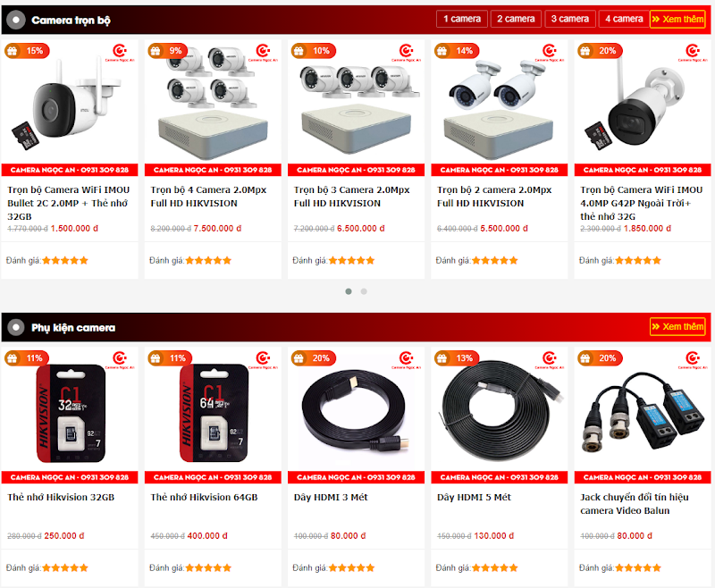Screen dimensions: 715x588
Task: Click brand logo on Thẻ nhớ Hikvision 64GB card
Action: coord(263,359)
